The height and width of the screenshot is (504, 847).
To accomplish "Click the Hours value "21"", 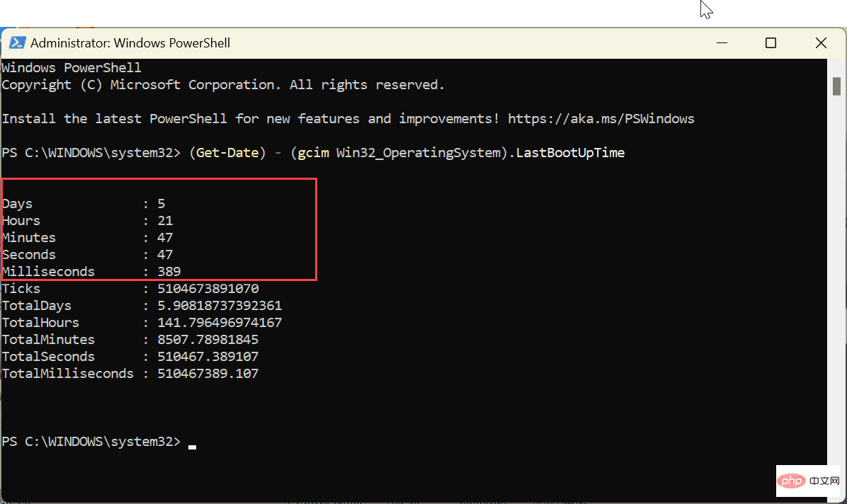I will point(165,220).
